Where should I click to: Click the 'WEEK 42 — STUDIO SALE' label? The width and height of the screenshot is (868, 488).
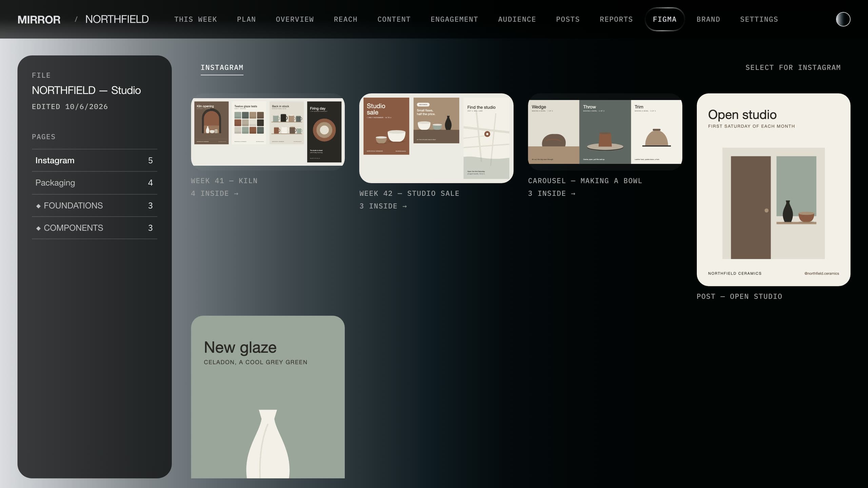coord(409,194)
